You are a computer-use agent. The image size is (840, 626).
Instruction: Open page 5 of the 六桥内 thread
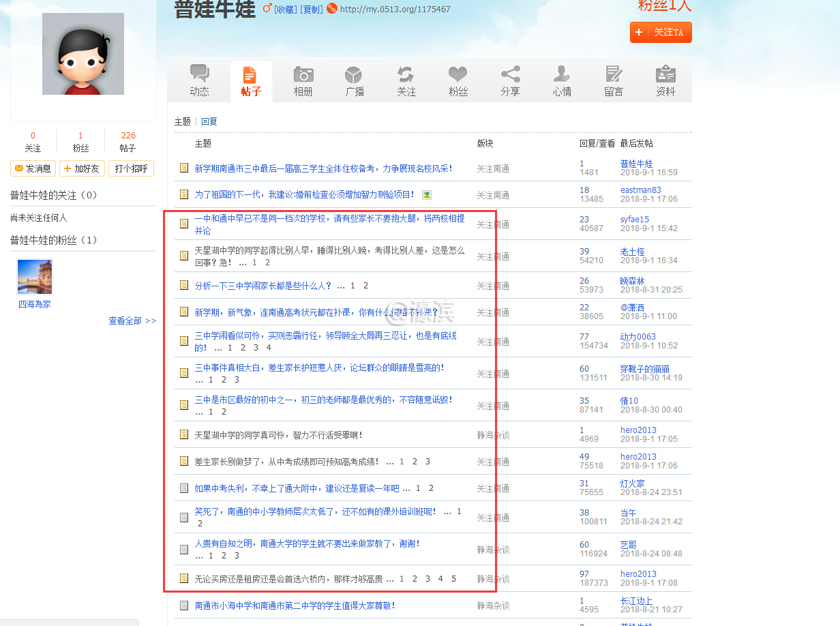453,579
